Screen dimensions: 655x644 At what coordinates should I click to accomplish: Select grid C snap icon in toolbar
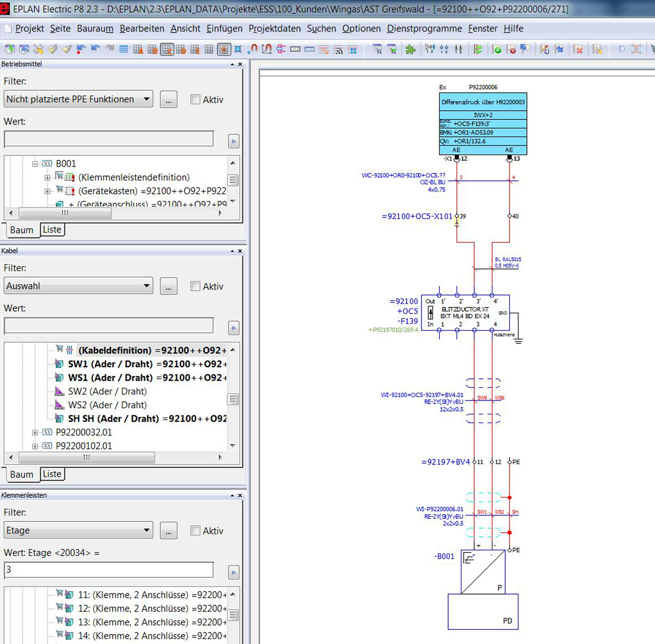pyautogui.click(x=167, y=49)
